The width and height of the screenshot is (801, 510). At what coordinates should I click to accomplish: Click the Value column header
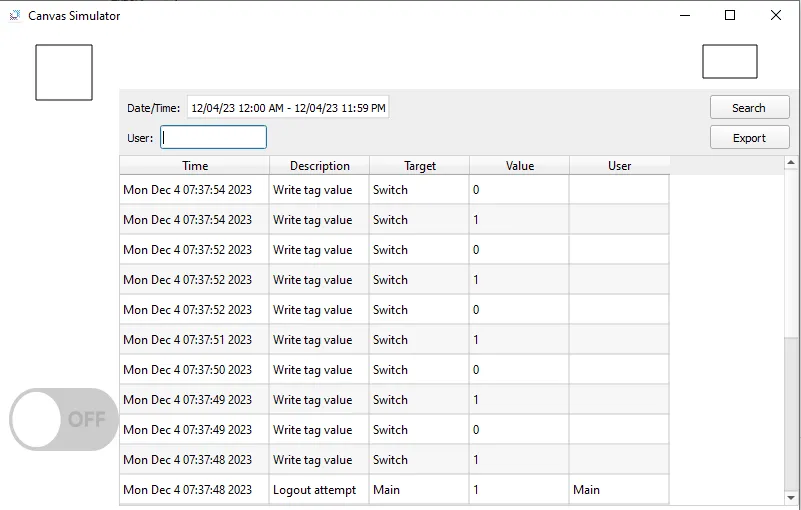click(520, 166)
